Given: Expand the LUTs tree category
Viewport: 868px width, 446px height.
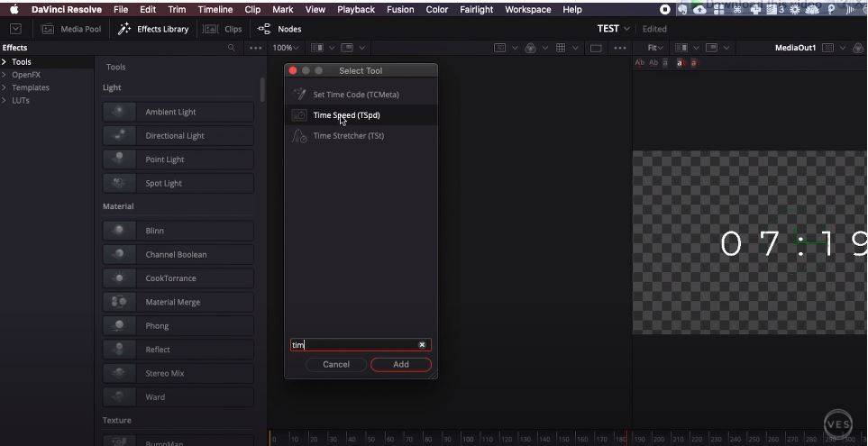Looking at the screenshot, I should point(4,100).
